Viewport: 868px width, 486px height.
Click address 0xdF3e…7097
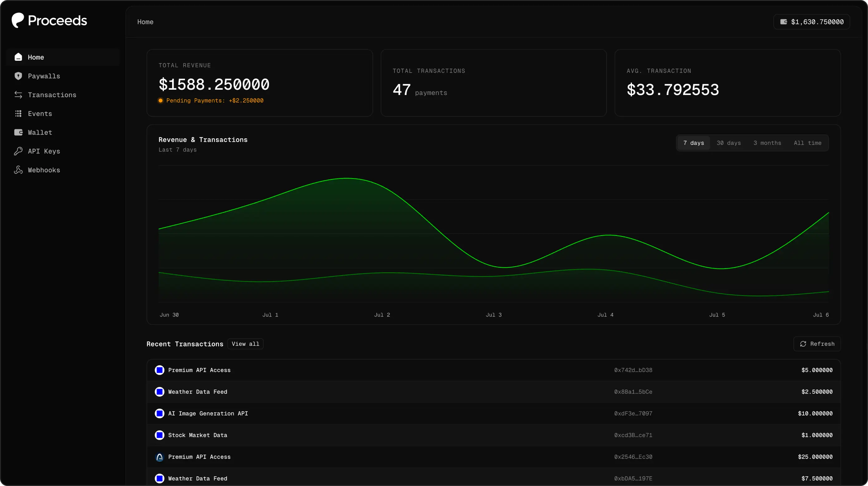[x=633, y=413]
